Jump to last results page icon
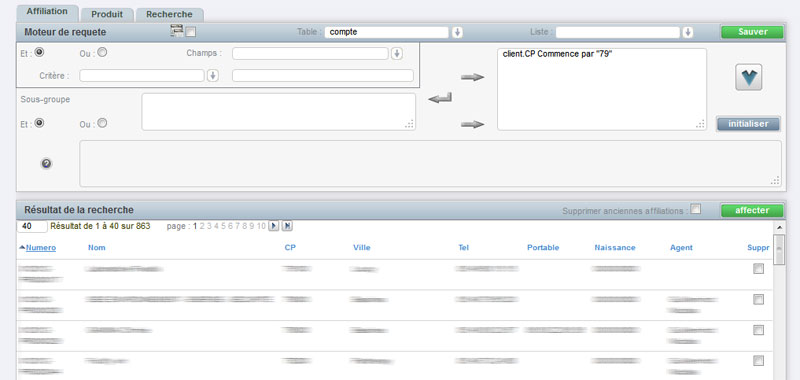Viewport: 800px width, 380px height. pyautogui.click(x=287, y=226)
